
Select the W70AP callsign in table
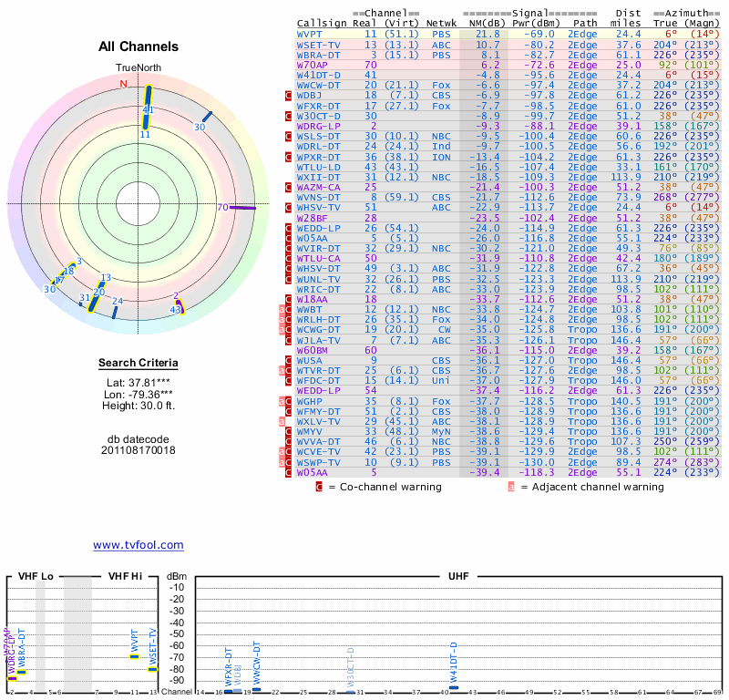click(x=313, y=65)
